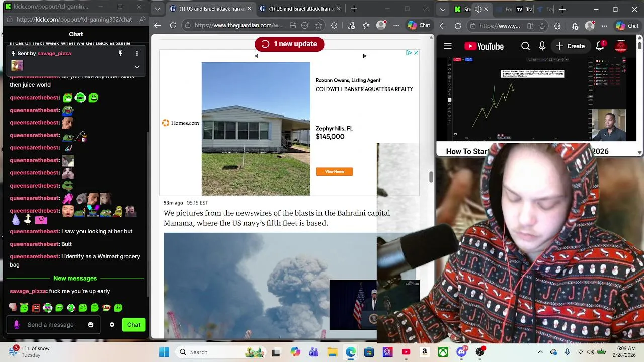The height and width of the screenshot is (362, 644).
Task: Open Copilot Chat in Guardian browser window
Action: click(419, 25)
